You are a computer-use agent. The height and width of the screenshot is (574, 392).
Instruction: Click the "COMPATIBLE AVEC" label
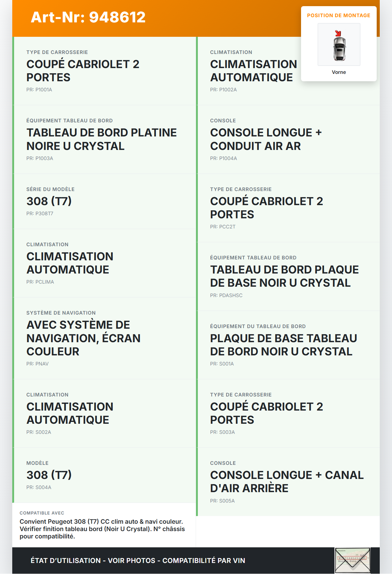pyautogui.click(x=42, y=513)
